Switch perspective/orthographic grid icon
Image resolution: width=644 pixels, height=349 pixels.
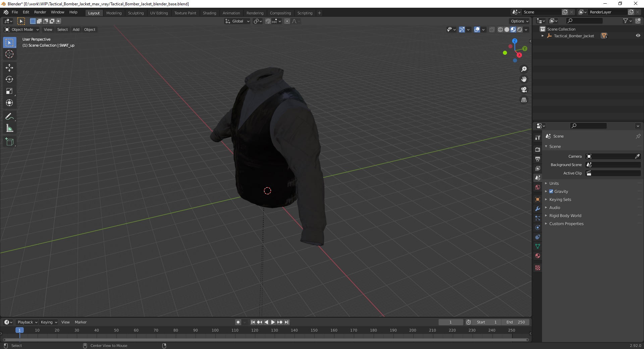click(524, 100)
